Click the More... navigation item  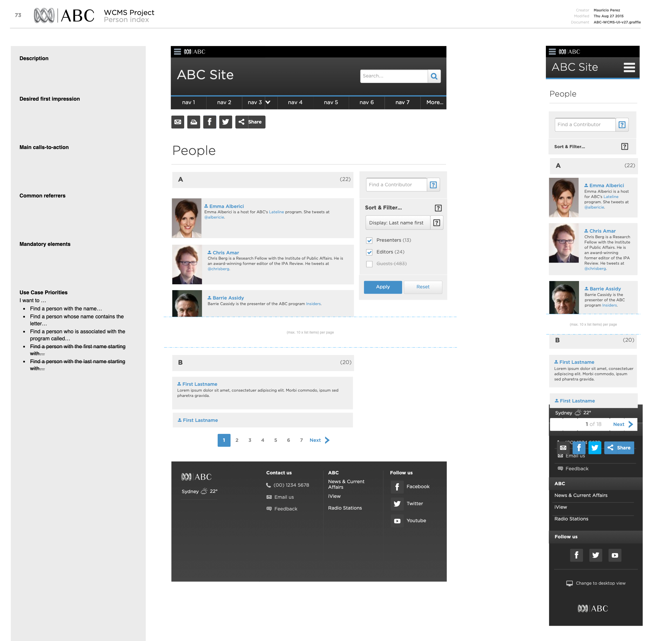pos(435,102)
